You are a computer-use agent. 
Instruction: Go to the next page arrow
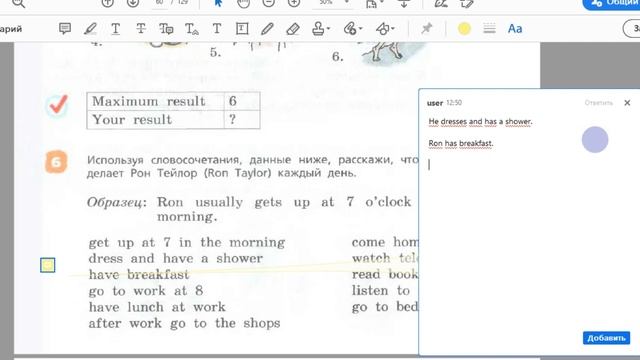[x=133, y=3]
